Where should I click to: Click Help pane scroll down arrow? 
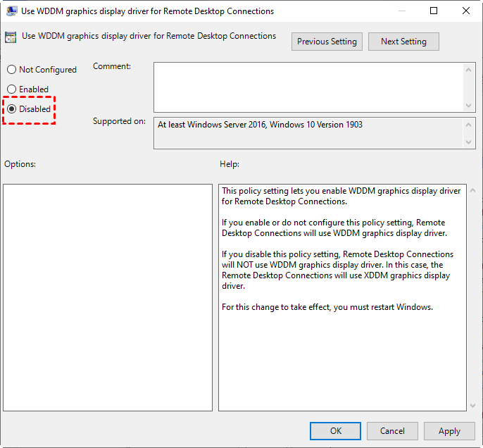click(x=473, y=406)
